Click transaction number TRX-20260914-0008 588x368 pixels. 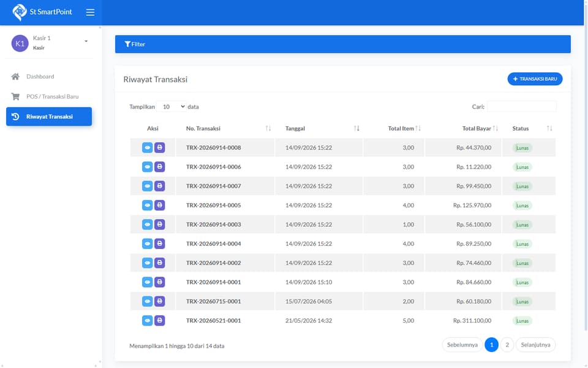[x=213, y=148]
